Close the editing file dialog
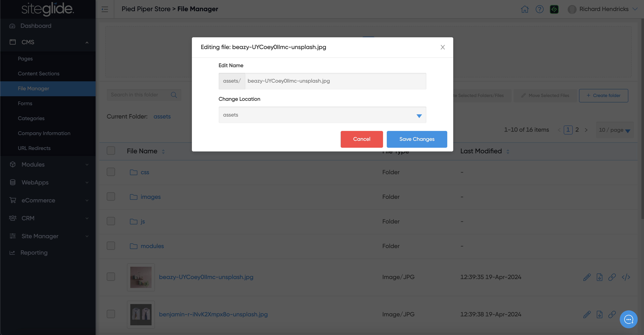644x335 pixels. pyautogui.click(x=443, y=47)
